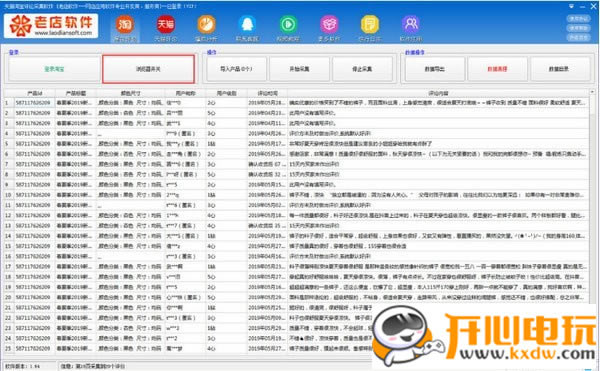Select row number 7 header
600x371 pixels.
coord(9,164)
